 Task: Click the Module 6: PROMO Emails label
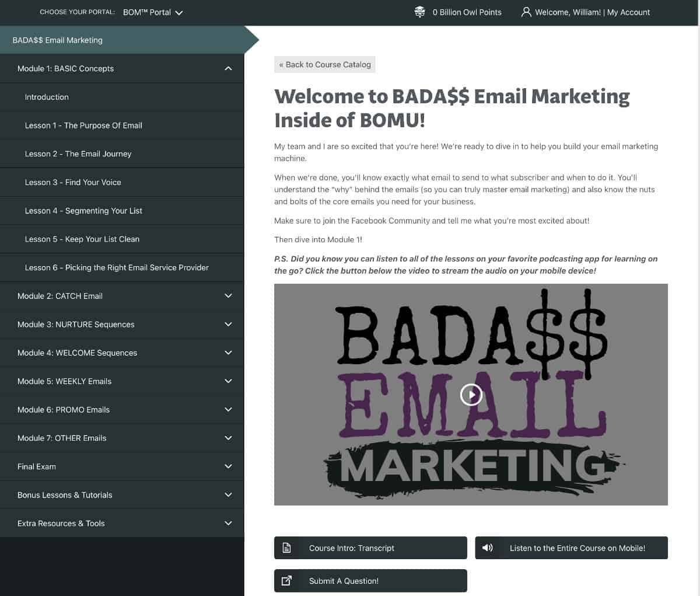(x=64, y=409)
